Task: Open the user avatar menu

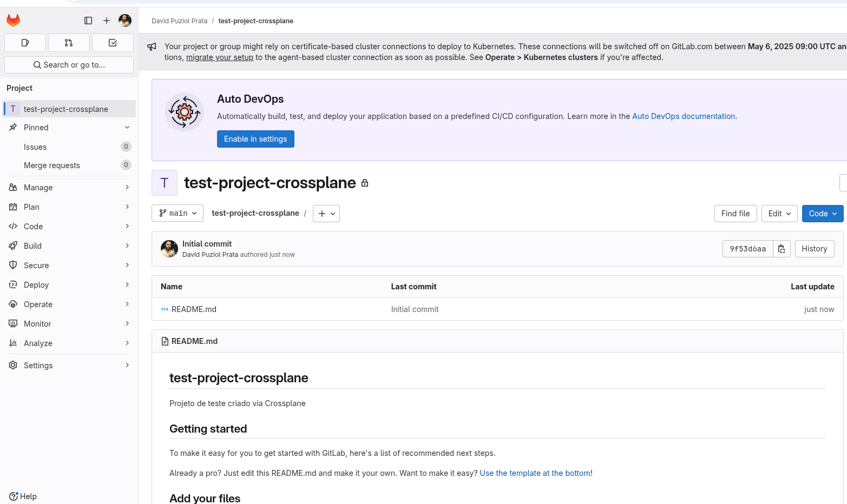Action: click(x=125, y=21)
